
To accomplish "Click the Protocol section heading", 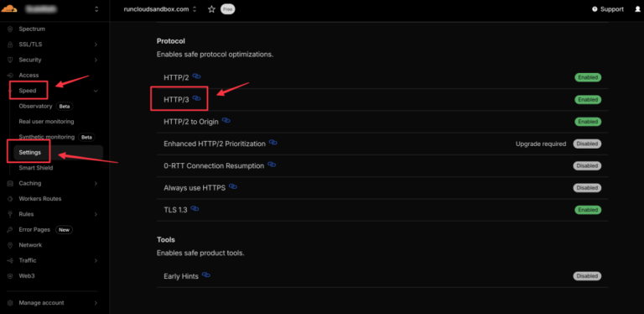I will (x=171, y=41).
